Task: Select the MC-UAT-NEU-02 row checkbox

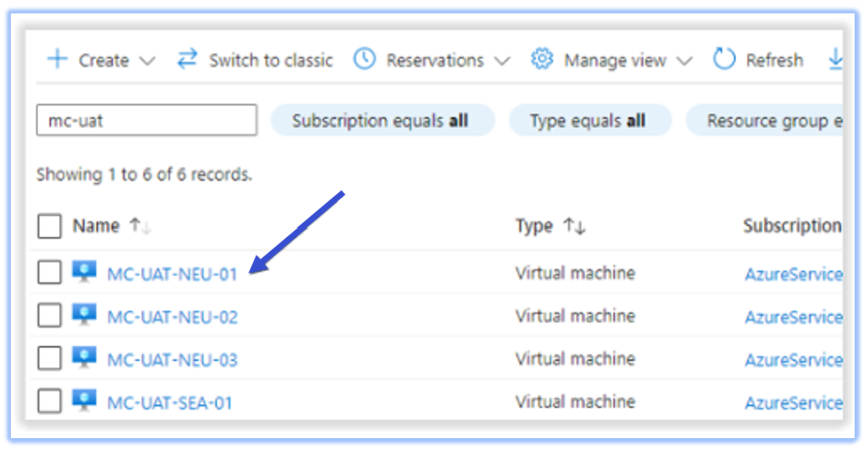Action: point(49,316)
